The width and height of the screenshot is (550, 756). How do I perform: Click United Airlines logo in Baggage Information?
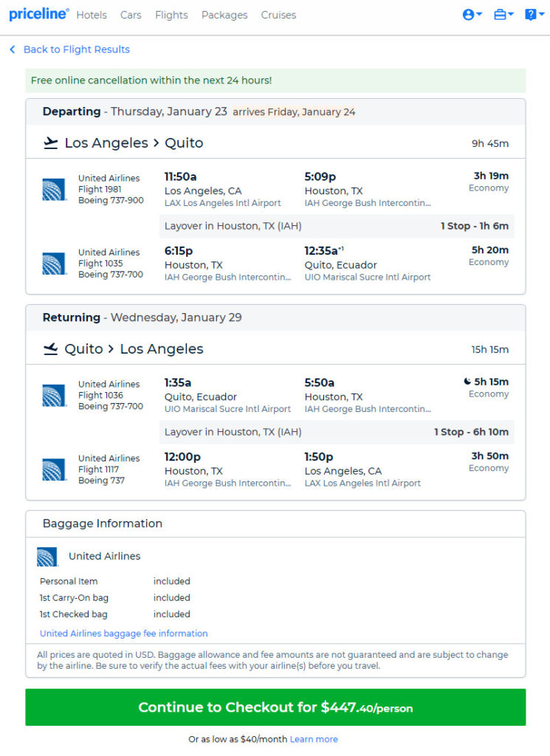tap(47, 557)
